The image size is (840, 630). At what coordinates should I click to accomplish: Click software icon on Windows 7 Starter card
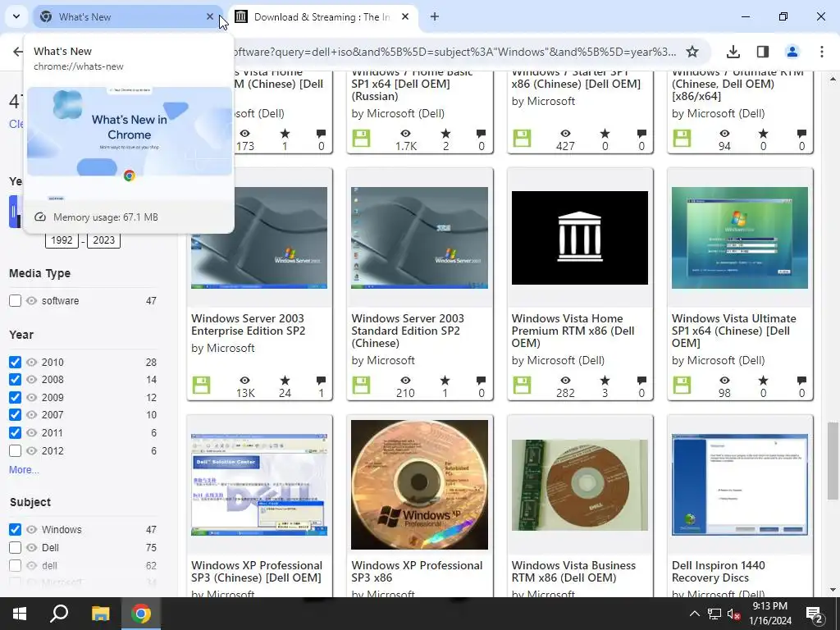[x=522, y=138]
